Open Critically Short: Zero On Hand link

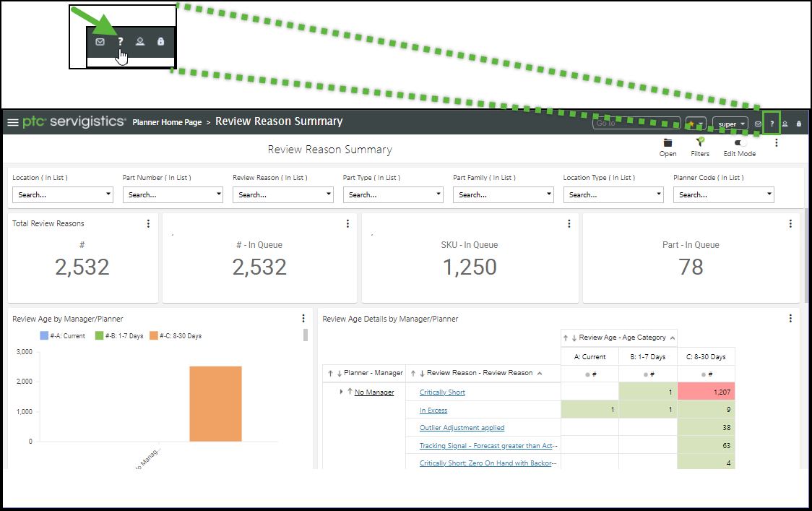[x=488, y=463]
